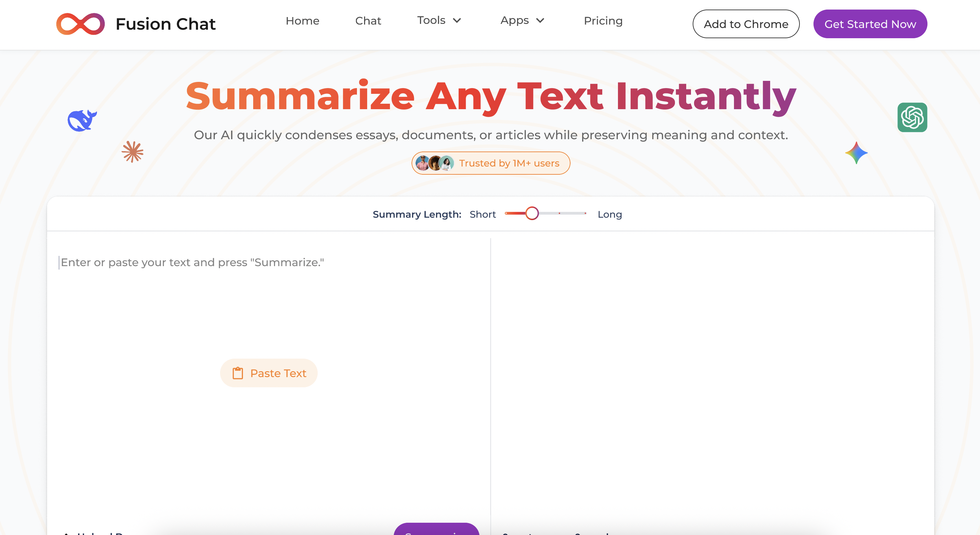The width and height of the screenshot is (980, 535).
Task: Click the Gemini colorful sparkle icon
Action: (856, 153)
